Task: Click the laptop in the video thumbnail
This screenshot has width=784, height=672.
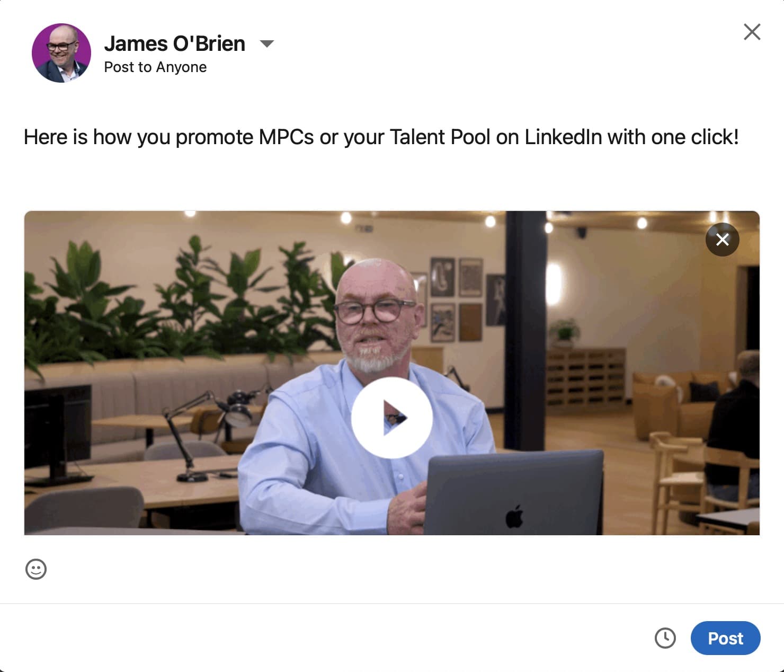Action: tap(514, 493)
